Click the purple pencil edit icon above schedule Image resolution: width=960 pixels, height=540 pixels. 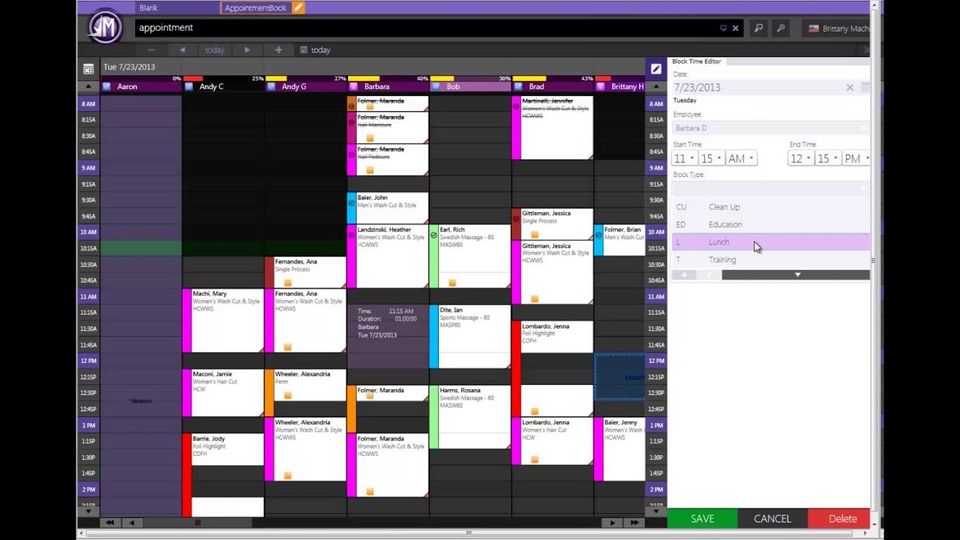coord(656,69)
